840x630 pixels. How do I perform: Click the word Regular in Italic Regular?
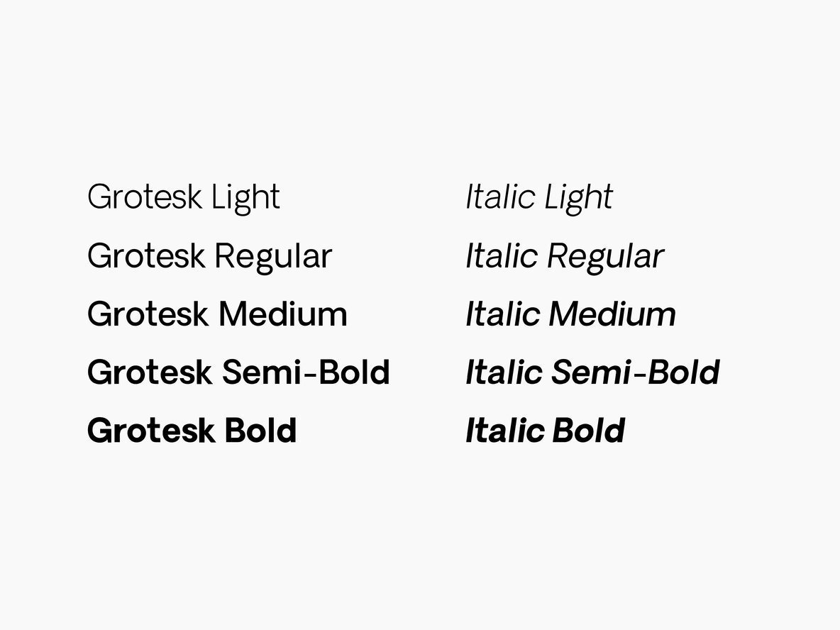(x=605, y=256)
